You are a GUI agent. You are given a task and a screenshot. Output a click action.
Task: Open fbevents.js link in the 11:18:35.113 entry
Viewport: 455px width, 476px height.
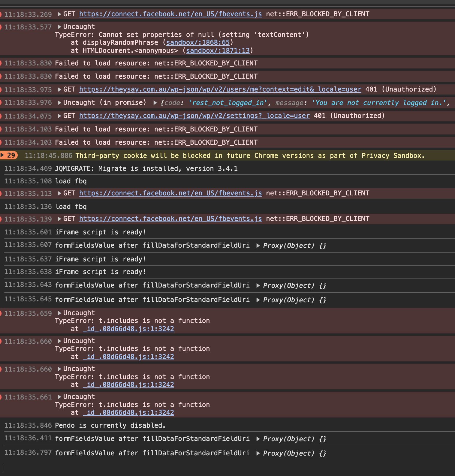click(x=170, y=193)
